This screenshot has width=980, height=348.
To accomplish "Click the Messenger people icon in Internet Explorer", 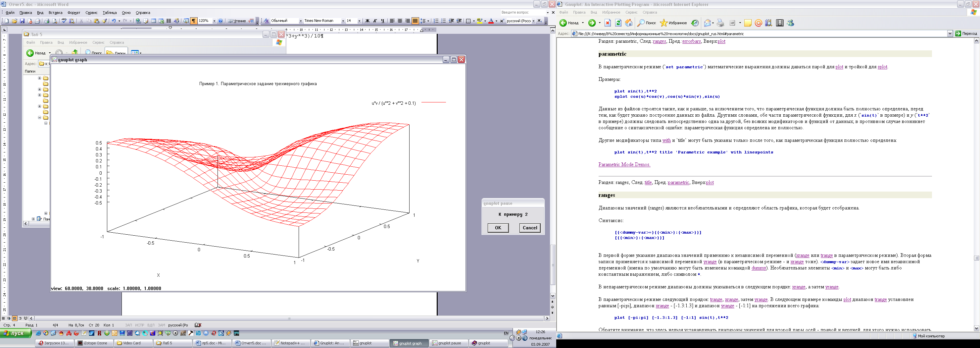I will pos(791,23).
